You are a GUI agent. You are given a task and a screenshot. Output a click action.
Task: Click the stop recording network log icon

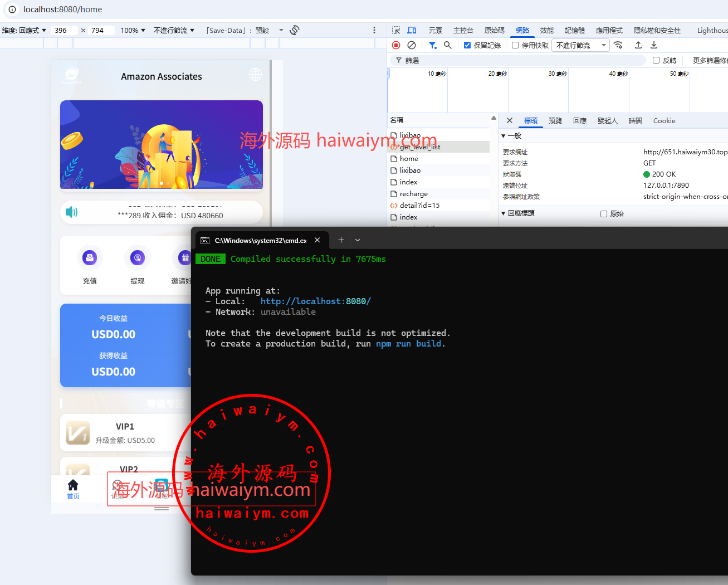point(396,45)
